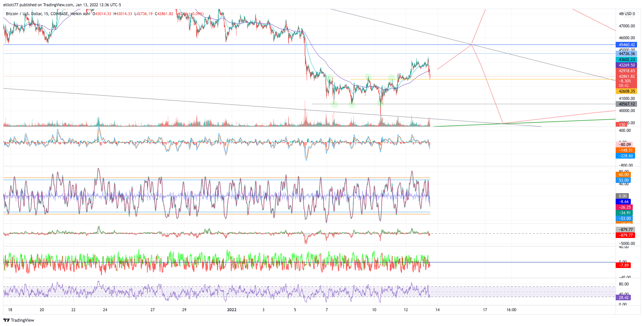Select the -53.00 blue oscillator level label
644x326 pixels.
point(624,219)
